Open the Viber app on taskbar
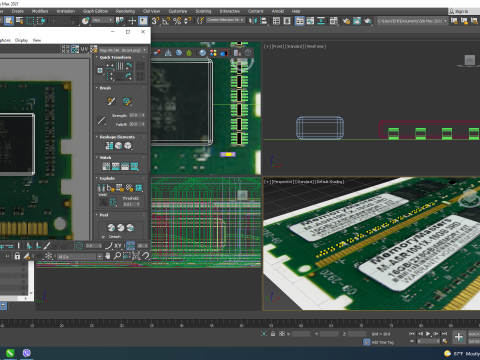The height and width of the screenshot is (360, 480). 27,353
